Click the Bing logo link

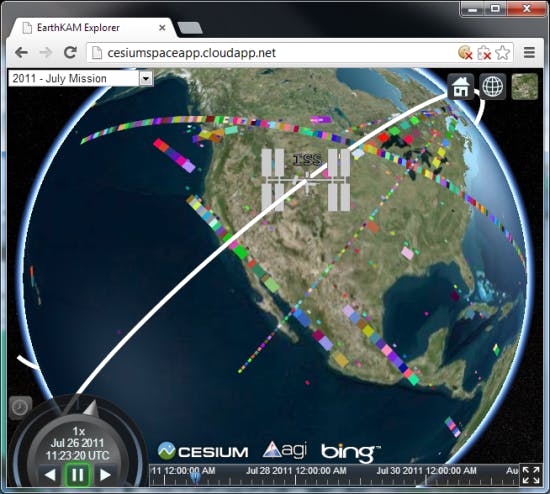click(350, 453)
